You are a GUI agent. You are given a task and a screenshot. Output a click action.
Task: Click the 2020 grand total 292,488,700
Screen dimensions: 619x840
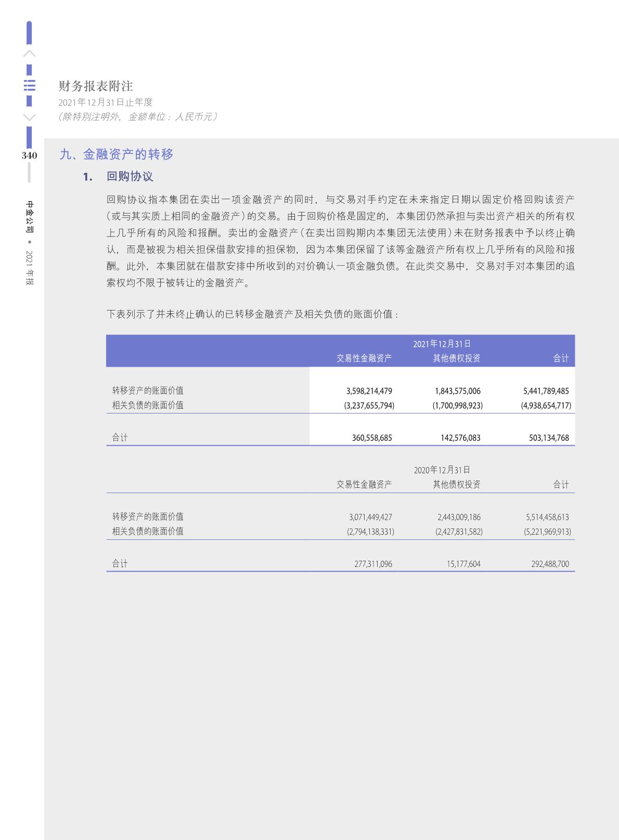pos(550,564)
